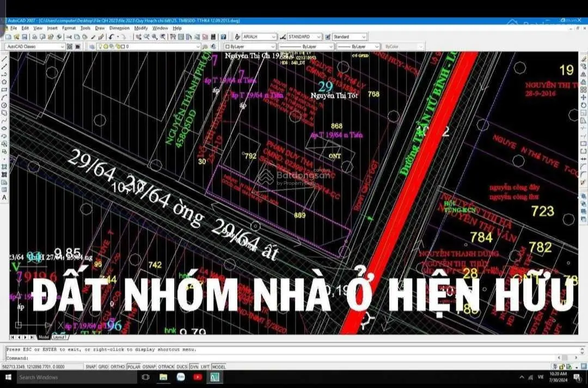Click the Match Properties brush icon
Image resolution: width=588 pixels, height=388 pixels.
click(x=101, y=37)
